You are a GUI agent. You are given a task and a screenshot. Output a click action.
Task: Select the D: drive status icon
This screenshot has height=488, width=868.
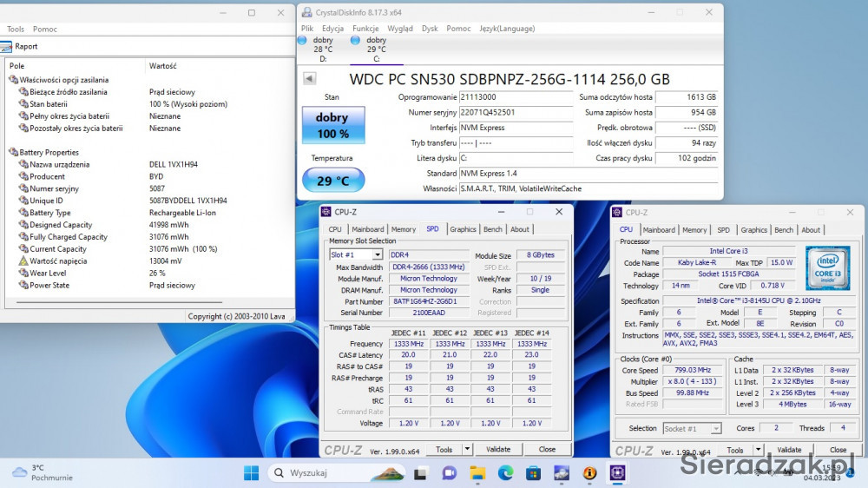[x=302, y=40]
